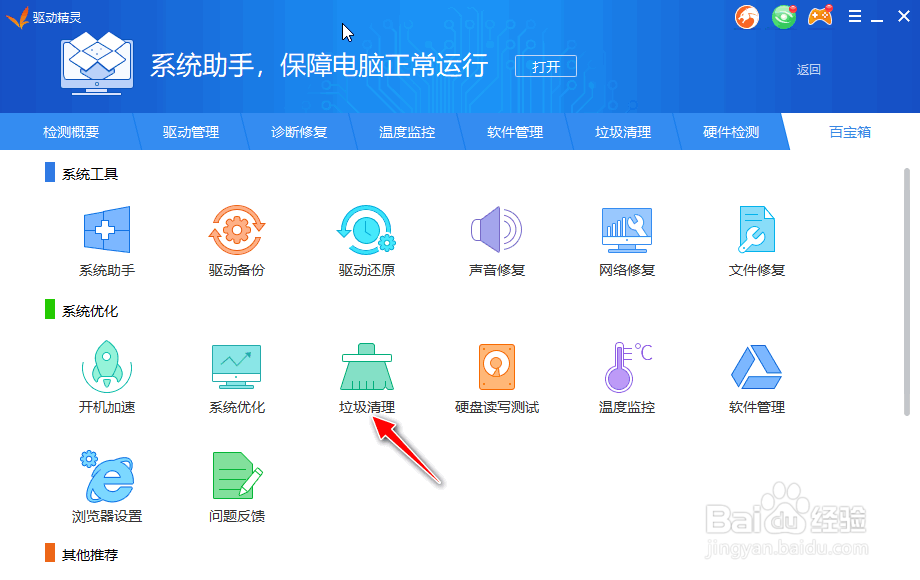Open 浏览器设置 browser icon
This screenshot has height=580, width=920.
(107, 476)
